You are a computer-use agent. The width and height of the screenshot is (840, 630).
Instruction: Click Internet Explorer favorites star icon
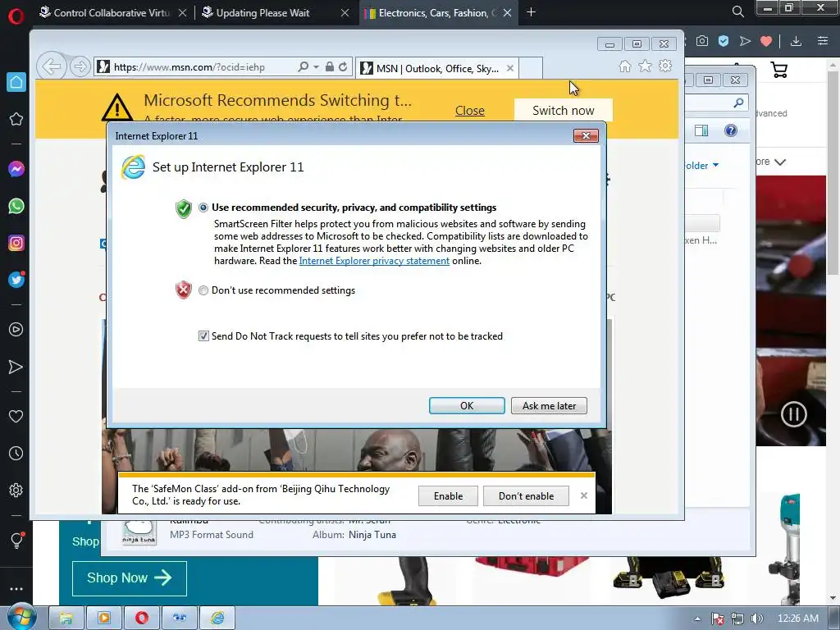pyautogui.click(x=645, y=66)
